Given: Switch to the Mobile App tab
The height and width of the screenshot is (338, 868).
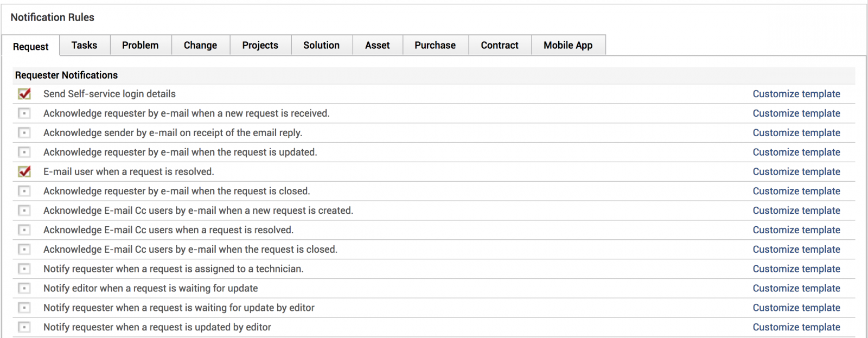Looking at the screenshot, I should [x=568, y=46].
